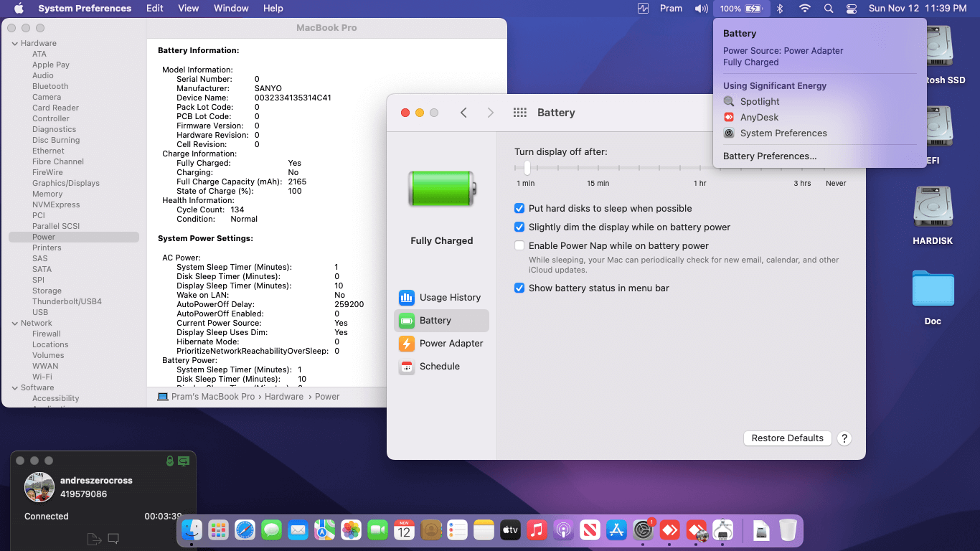
Task: Open Control Center from the menu bar
Action: tap(852, 9)
